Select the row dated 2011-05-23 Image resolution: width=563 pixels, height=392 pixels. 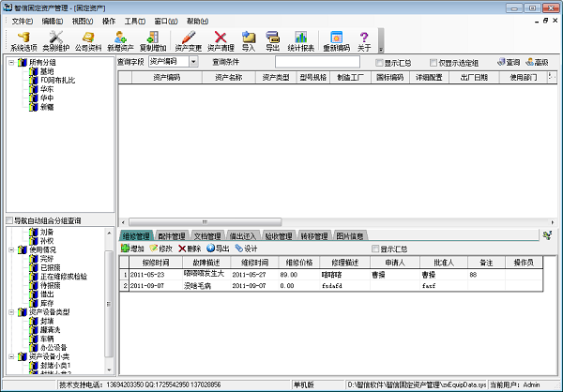point(330,274)
